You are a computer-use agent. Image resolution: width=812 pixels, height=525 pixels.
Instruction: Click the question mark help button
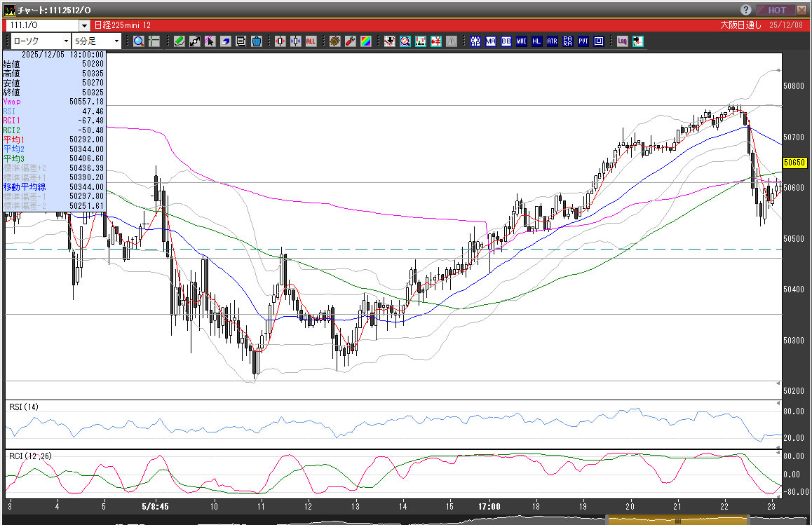[746, 10]
